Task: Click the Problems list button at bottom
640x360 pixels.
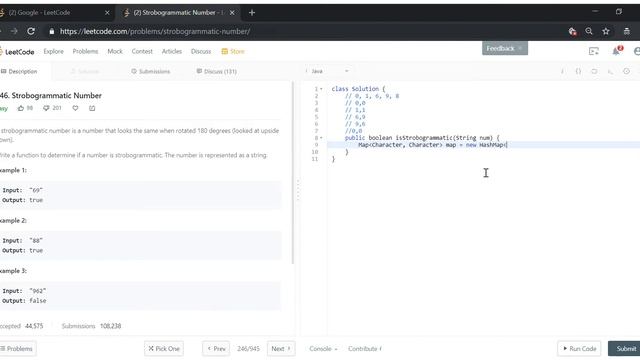Action: click(x=17, y=349)
